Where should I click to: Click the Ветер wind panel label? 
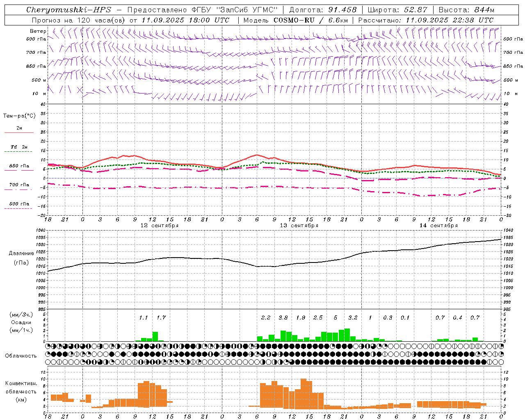pos(38,31)
